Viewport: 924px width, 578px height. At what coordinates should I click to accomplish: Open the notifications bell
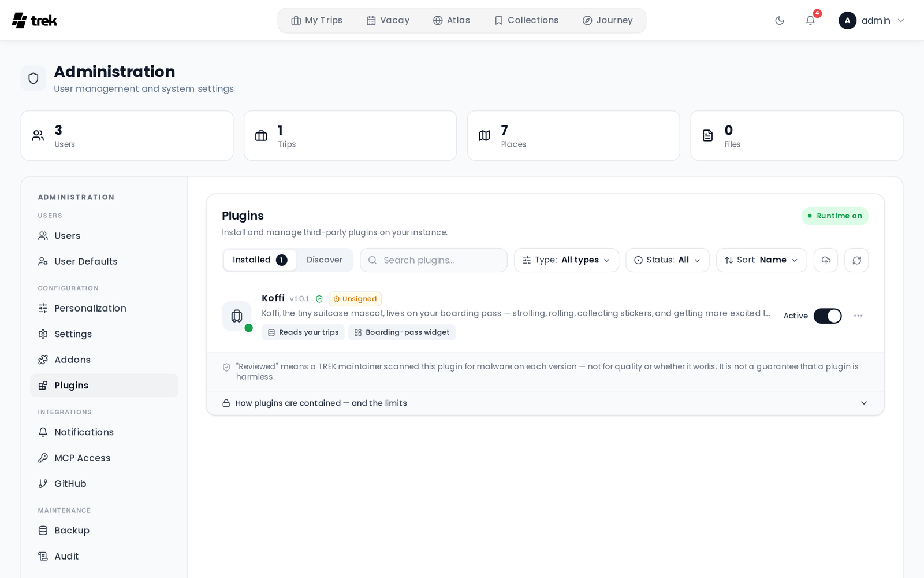[x=810, y=21]
